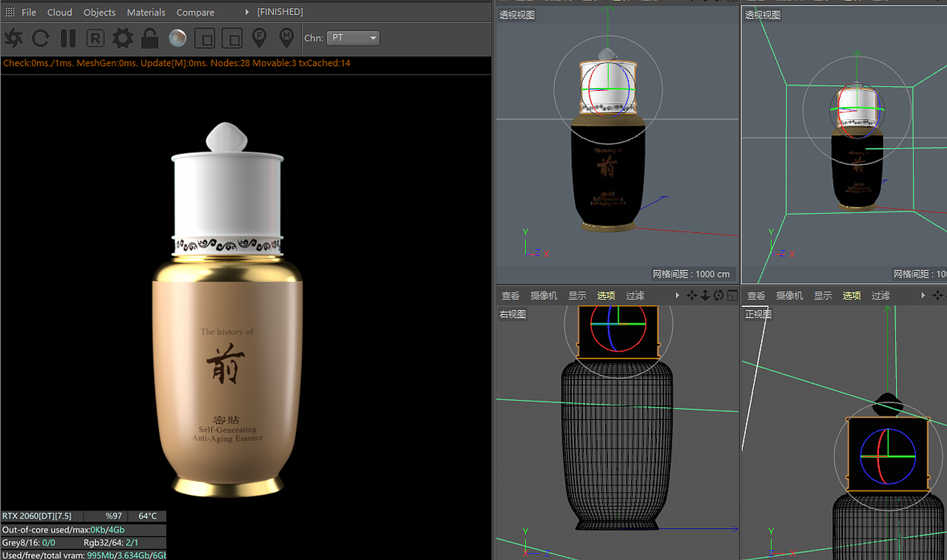The height and width of the screenshot is (560, 947).
Task: Open 查看 menu in the 右视图 viewport
Action: (510, 296)
